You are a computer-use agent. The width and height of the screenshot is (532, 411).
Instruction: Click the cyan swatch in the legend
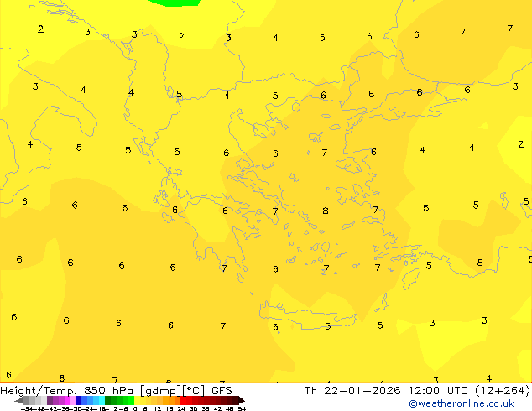[102, 400]
